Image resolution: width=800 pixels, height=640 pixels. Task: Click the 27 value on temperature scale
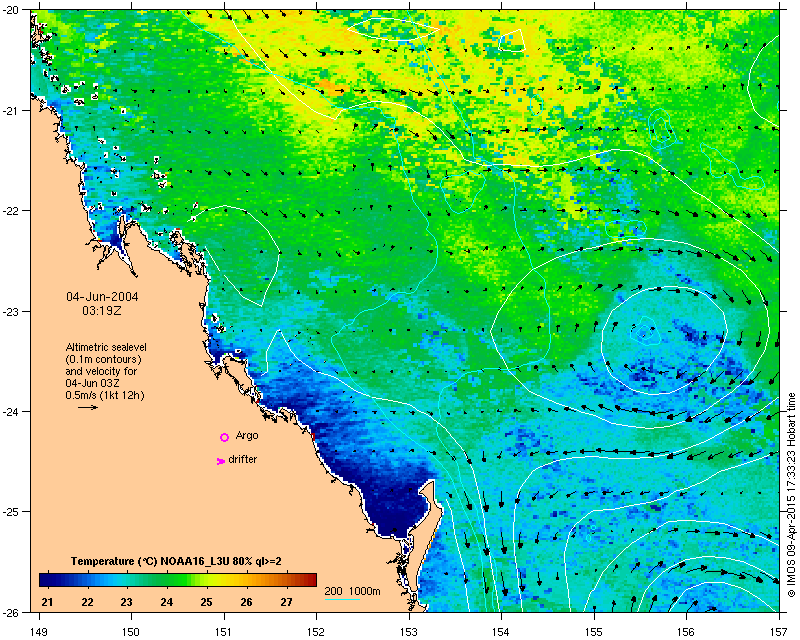pyautogui.click(x=286, y=602)
